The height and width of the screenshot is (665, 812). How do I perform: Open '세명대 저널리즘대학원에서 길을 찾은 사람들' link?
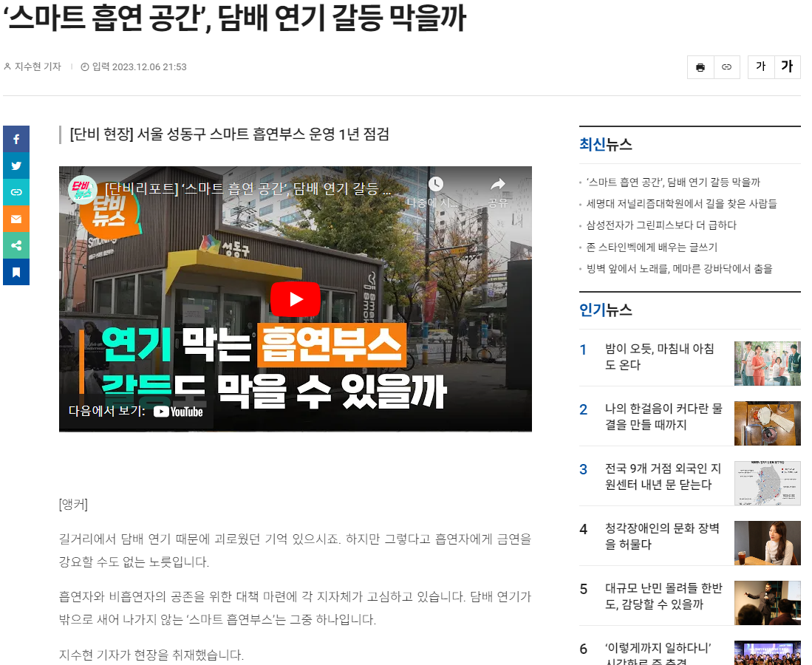[x=681, y=204]
